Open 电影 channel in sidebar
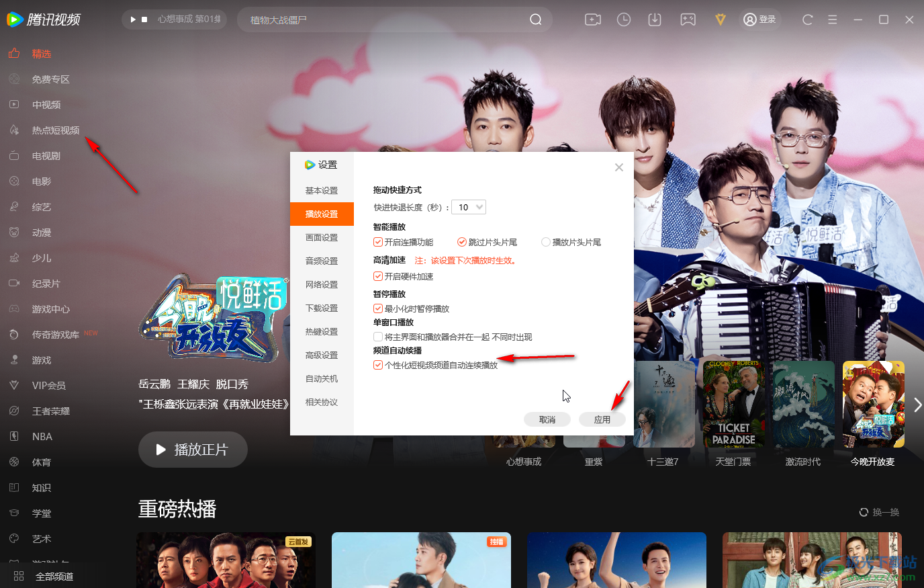Screen dimensions: 924x588 (x=42, y=181)
